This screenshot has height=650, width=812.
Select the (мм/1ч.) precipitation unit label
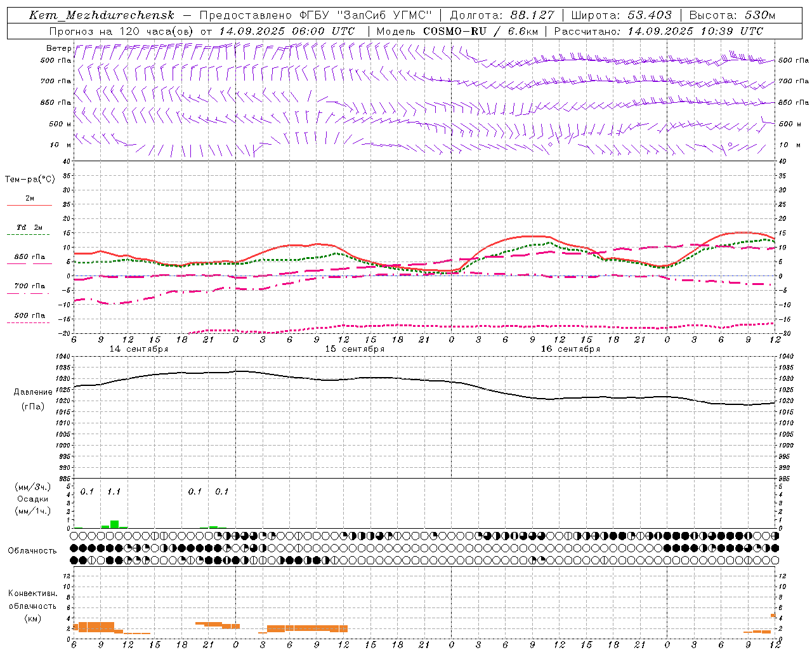pos(33,511)
